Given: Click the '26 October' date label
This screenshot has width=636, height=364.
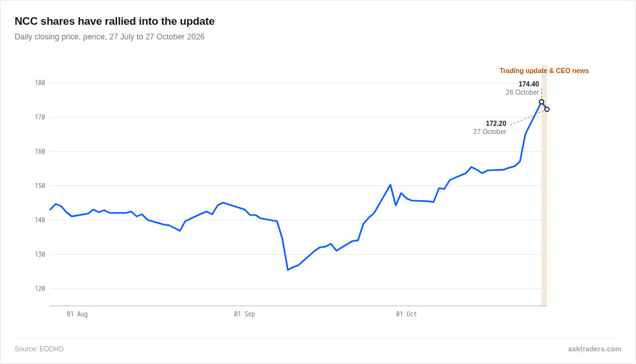Looking at the screenshot, I should coord(522,92).
